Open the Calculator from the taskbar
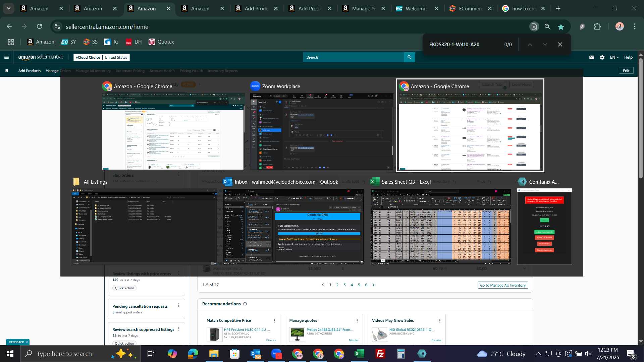Image resolution: width=644 pixels, height=362 pixels. click(x=401, y=354)
